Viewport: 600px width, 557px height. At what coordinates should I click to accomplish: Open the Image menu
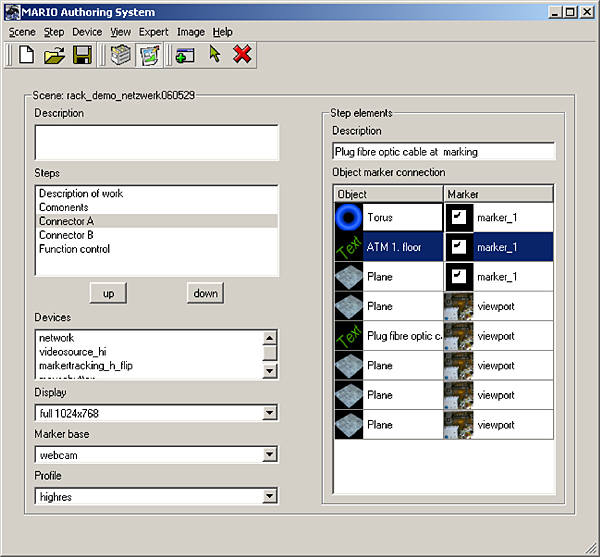pyautogui.click(x=191, y=32)
